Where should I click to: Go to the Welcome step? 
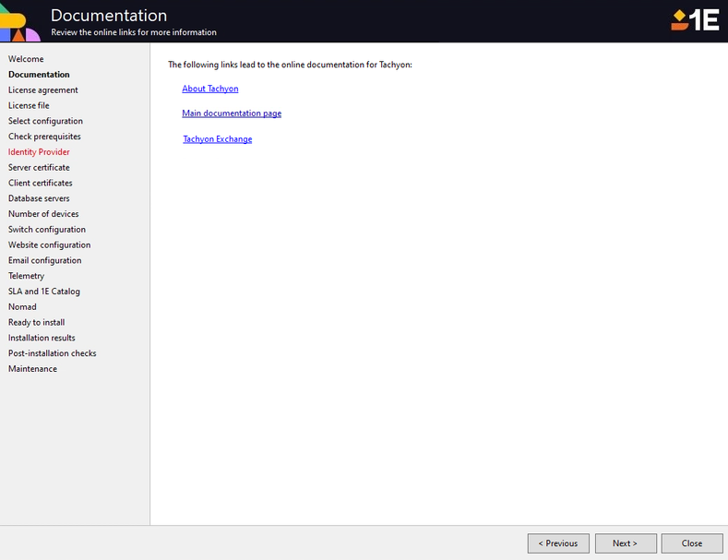pos(26,59)
